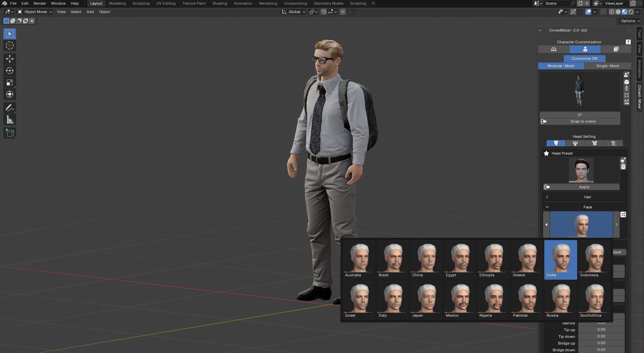Screen dimensions: 644x353
Task: Switch to the Shading workspace
Action: click(220, 3)
